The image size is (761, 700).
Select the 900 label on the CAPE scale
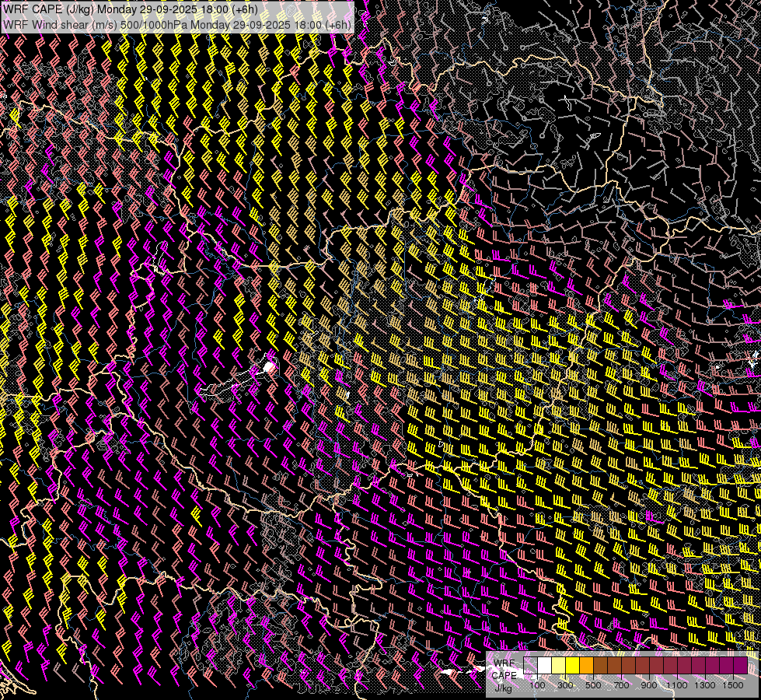pos(649,685)
